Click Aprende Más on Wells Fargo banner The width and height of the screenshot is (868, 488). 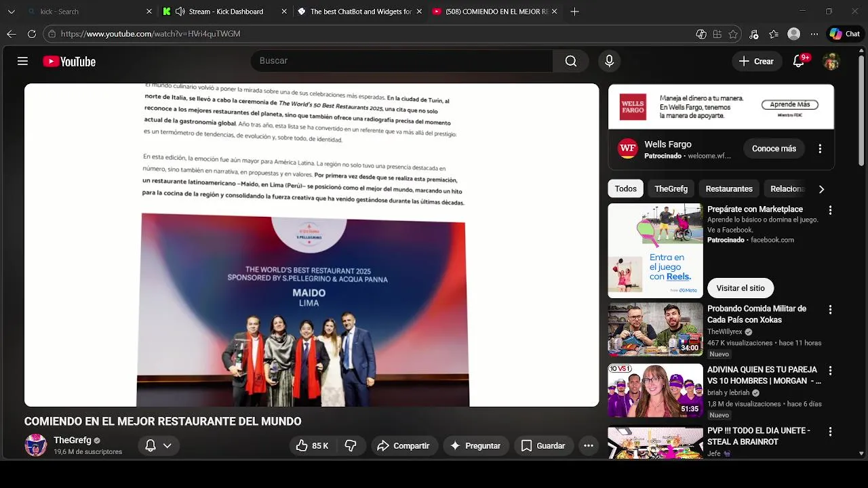point(790,104)
